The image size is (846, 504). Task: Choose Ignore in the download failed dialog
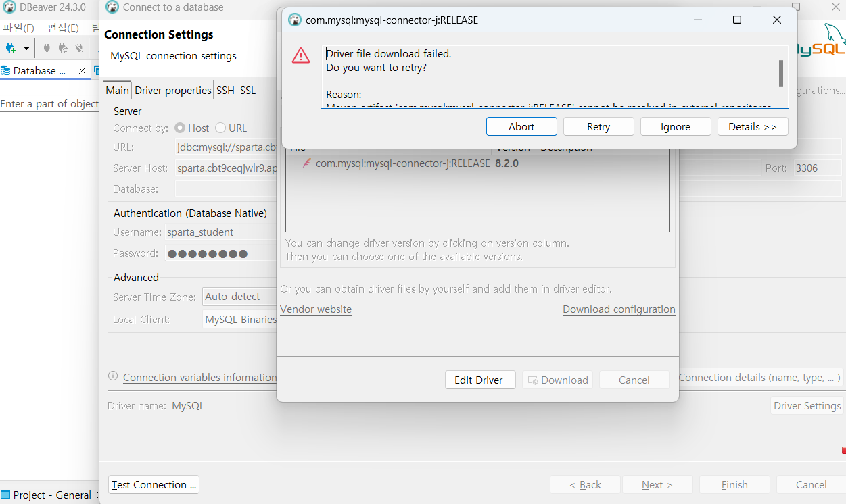click(676, 126)
